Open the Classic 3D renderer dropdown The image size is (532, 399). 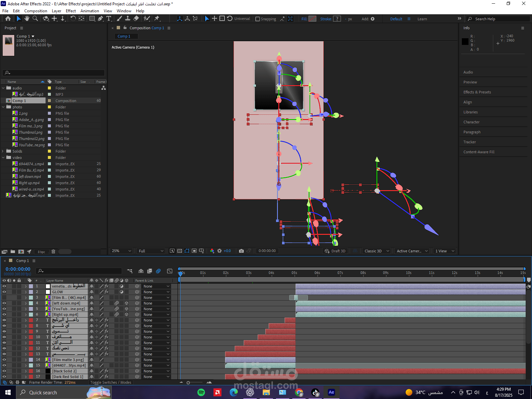[x=376, y=251]
